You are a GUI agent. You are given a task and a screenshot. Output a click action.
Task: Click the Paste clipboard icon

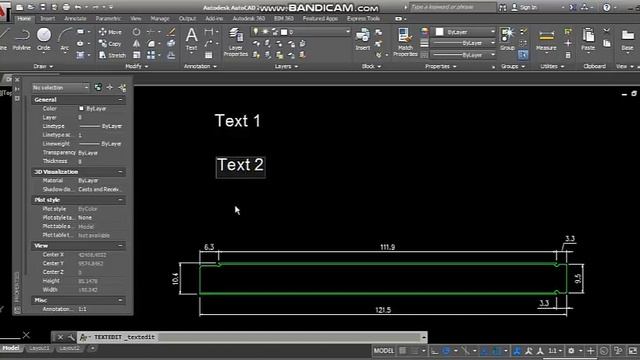coord(588,40)
